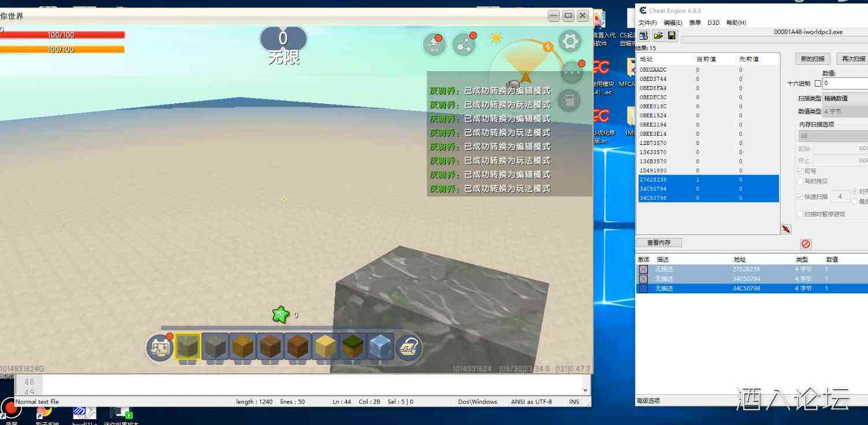Click the 新的扫描 button
868x425 pixels.
click(813, 59)
